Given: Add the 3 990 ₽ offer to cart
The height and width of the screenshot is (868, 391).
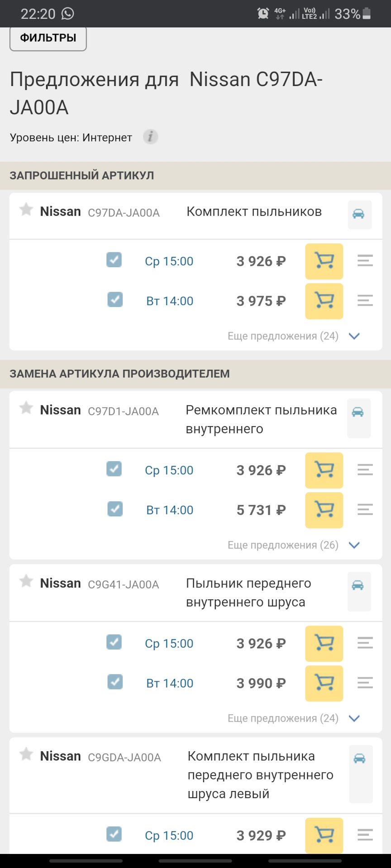Looking at the screenshot, I should tap(324, 683).
